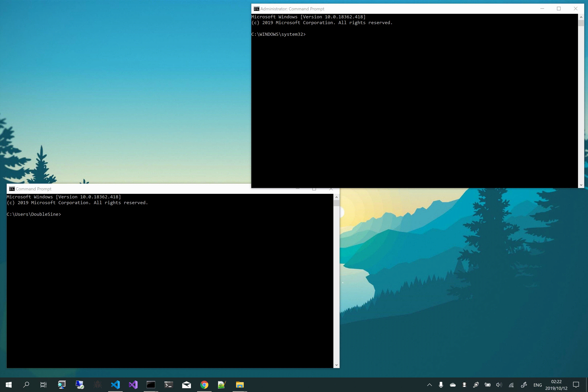The image size is (588, 392).
Task: Open the ENG input language switcher
Action: pos(538,385)
